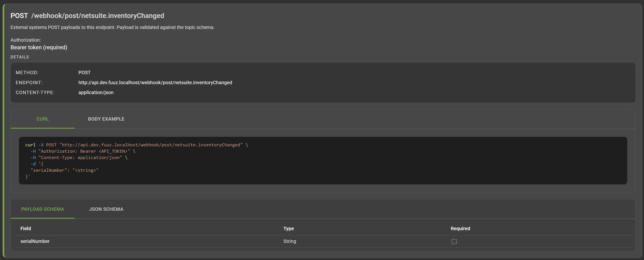Toggle the serialNumber Required checkbox
Image resolution: width=644 pixels, height=260 pixels.
coord(454,241)
